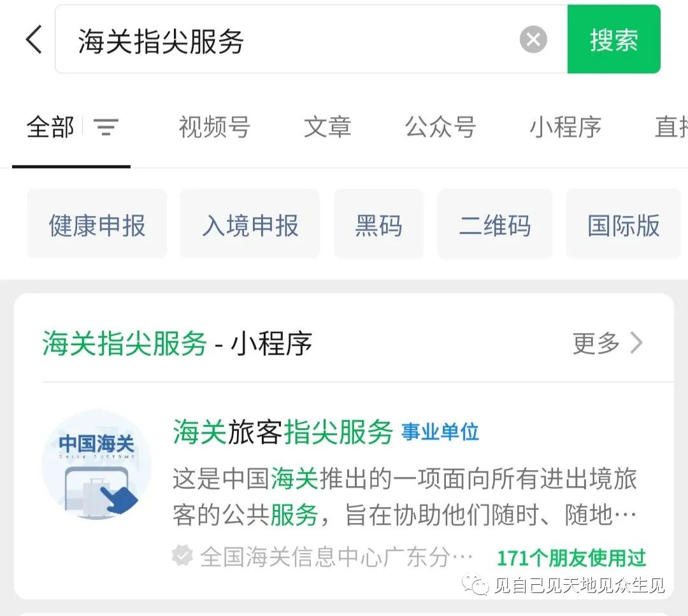Click the verified badge icon beside 全国海关信息中心

pyautogui.click(x=182, y=555)
